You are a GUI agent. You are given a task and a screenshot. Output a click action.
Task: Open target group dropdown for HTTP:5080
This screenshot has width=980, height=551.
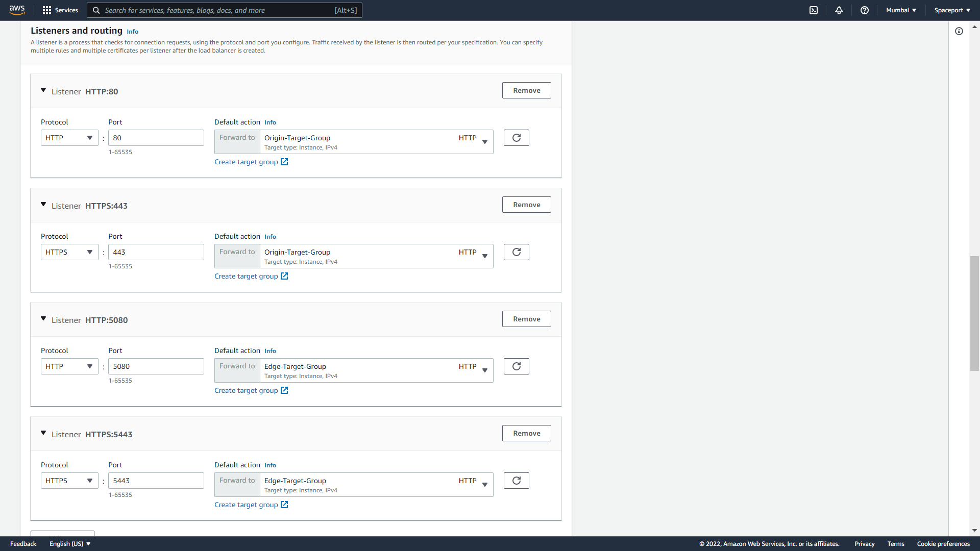[x=377, y=370]
